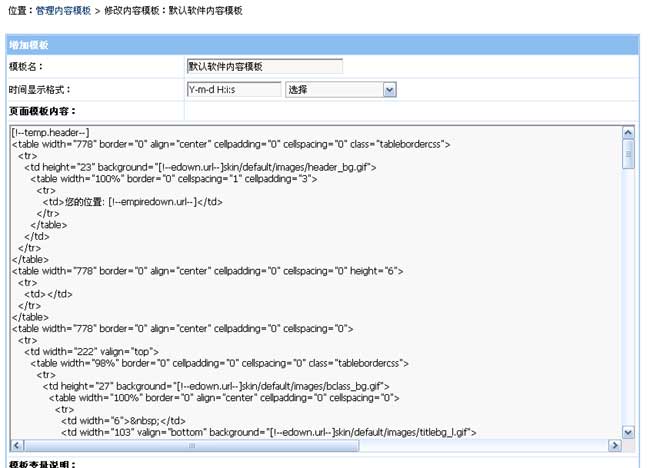Focus the 时间显示格式 input with Y-m-d H:i:s
This screenshot has width=650, height=468.
[x=233, y=89]
